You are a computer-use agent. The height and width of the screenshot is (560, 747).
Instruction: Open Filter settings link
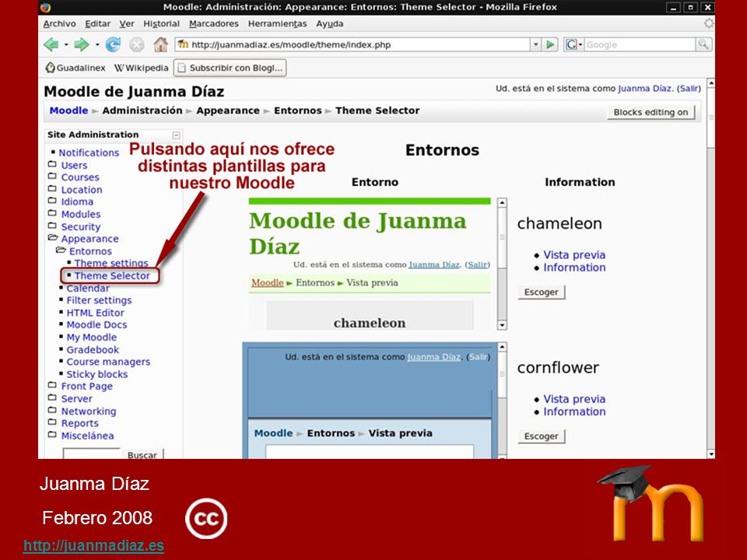point(99,300)
